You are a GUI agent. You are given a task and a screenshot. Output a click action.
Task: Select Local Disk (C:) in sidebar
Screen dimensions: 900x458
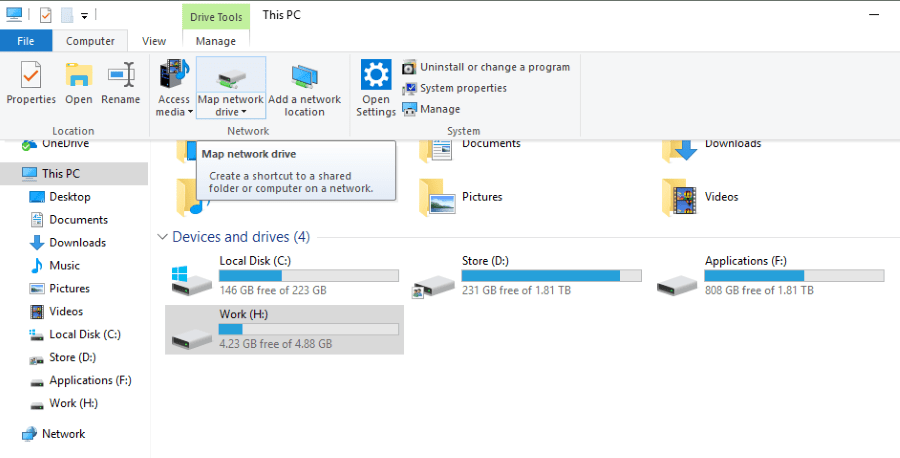(75, 335)
